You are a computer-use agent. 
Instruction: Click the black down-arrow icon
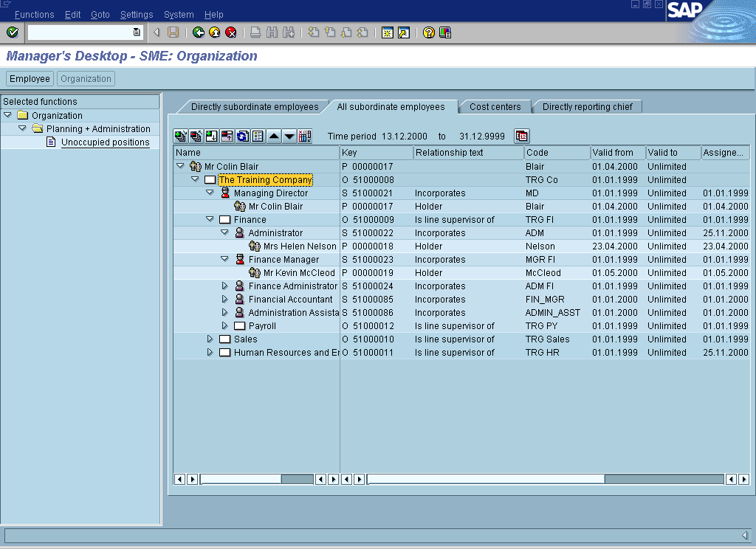coord(289,137)
